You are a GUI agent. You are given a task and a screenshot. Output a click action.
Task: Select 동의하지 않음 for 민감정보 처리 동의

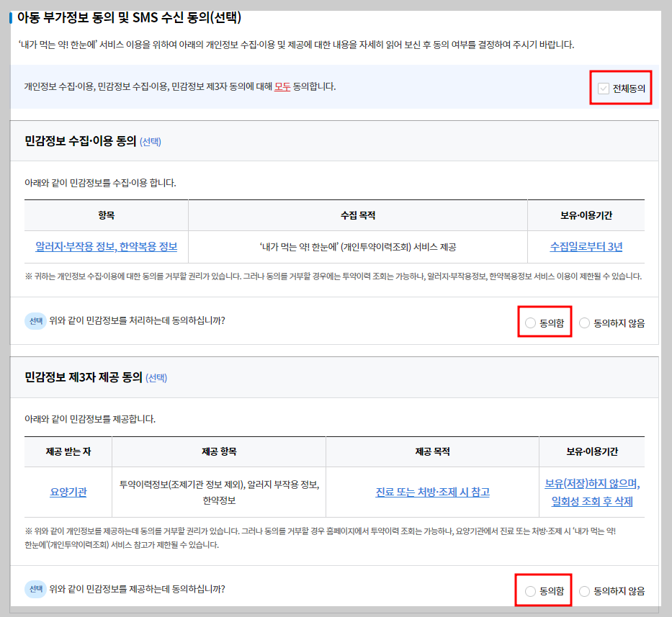[x=585, y=323]
